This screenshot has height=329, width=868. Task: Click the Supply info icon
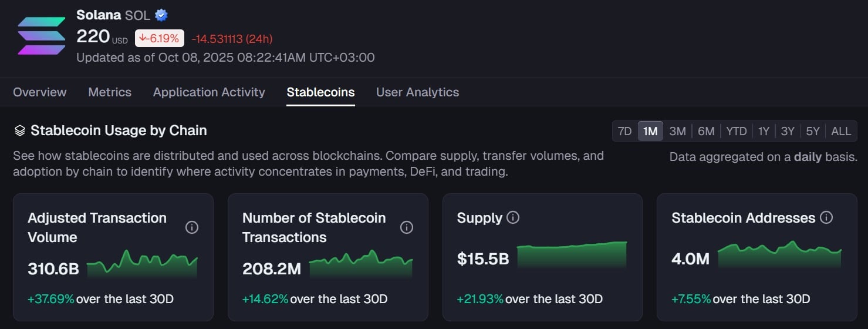click(x=513, y=218)
